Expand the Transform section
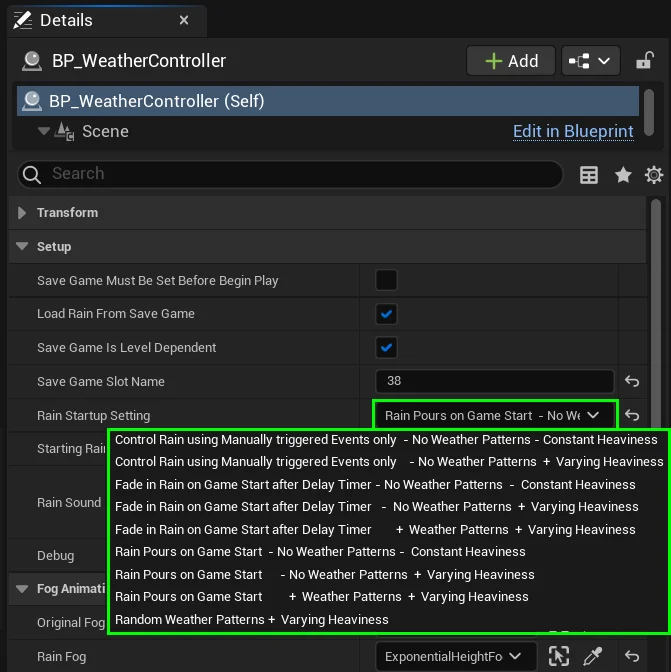Screen dimensions: 671x672 (23, 213)
